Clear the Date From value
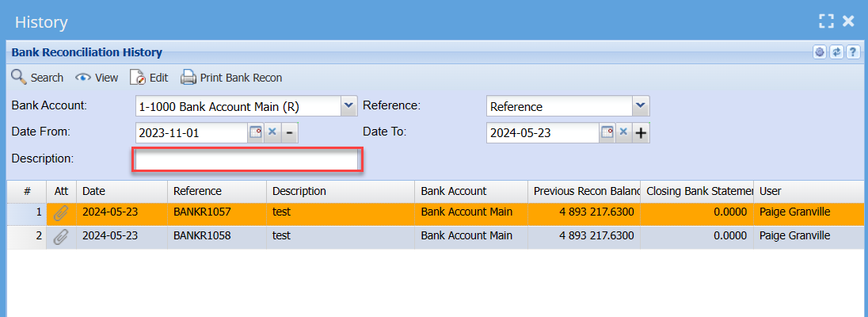 click(272, 132)
